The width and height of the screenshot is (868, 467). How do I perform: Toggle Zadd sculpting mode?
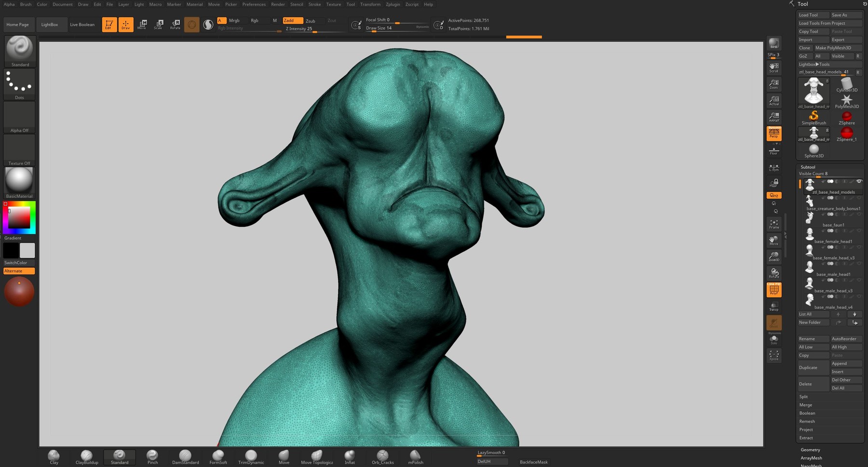292,21
